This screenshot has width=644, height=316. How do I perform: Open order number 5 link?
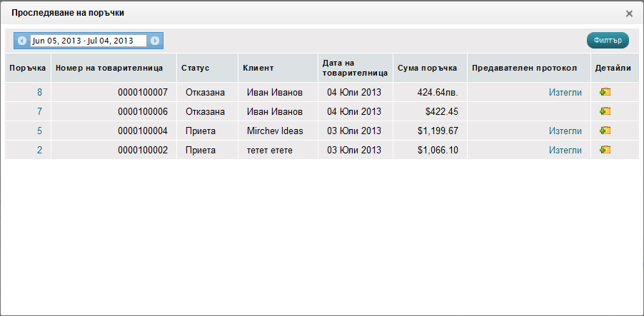[x=40, y=131]
